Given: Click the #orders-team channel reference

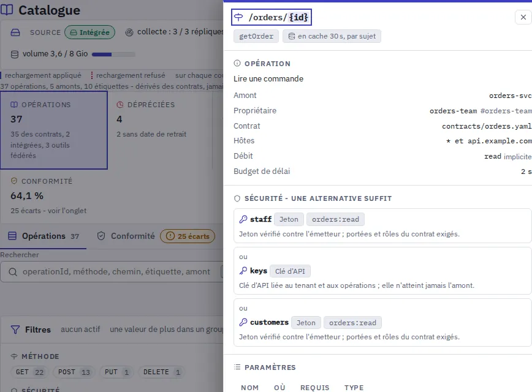Looking at the screenshot, I should [506, 111].
